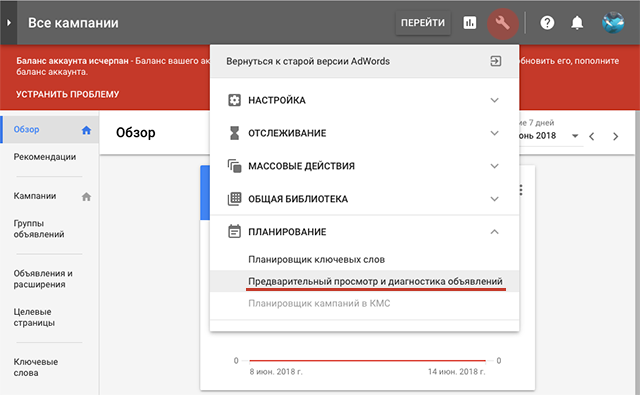Screen dimensions: 640x395
Task: Click the Обзор page heading
Action: [x=136, y=133]
